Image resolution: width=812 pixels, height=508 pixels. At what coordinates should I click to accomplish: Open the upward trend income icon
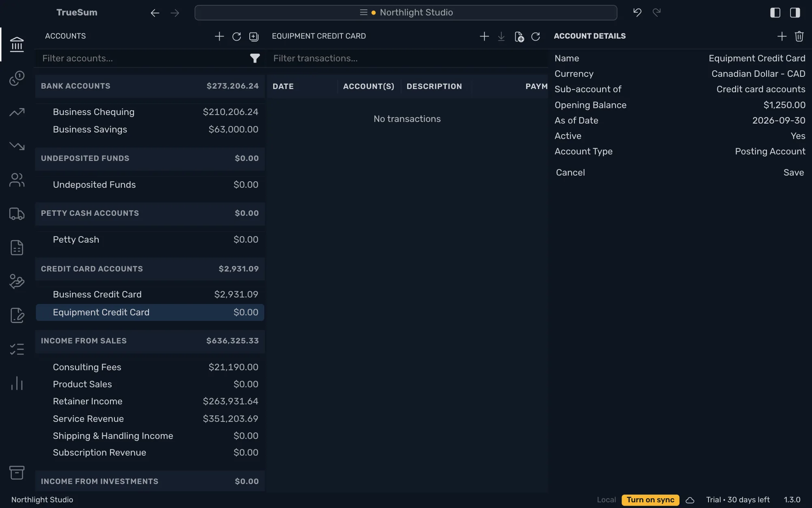tap(17, 112)
